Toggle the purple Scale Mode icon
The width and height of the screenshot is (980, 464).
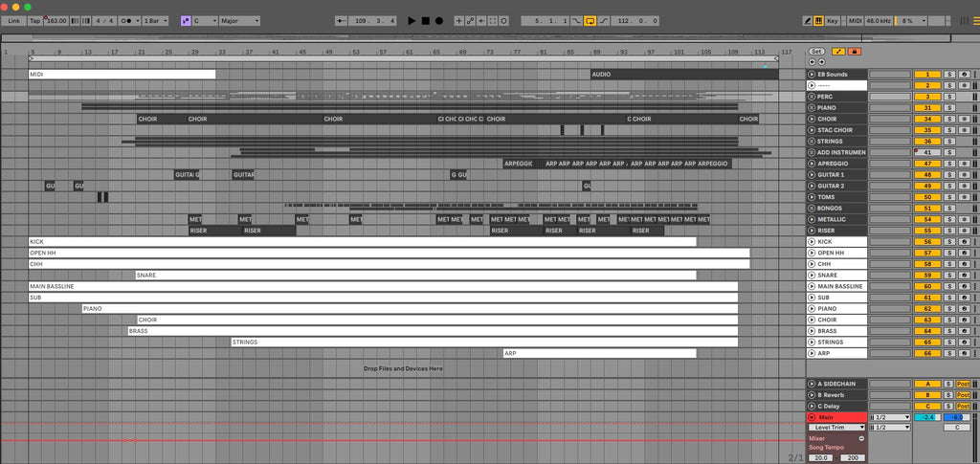(x=186, y=21)
